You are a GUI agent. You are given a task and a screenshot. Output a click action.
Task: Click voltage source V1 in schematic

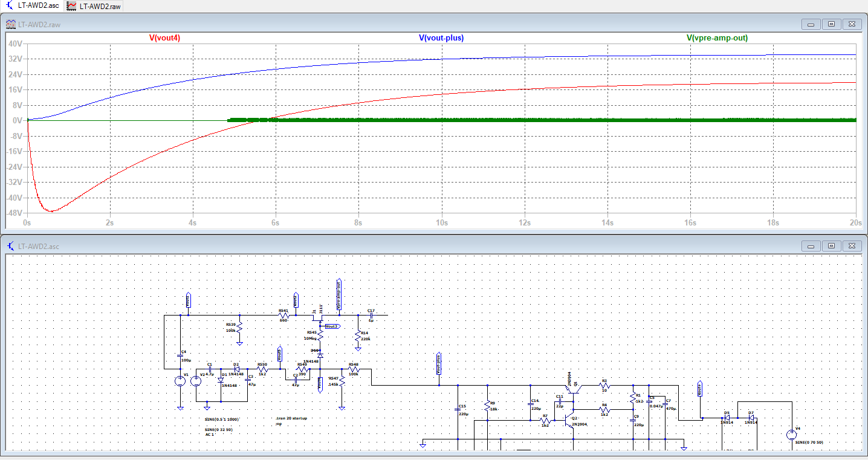[x=180, y=381]
